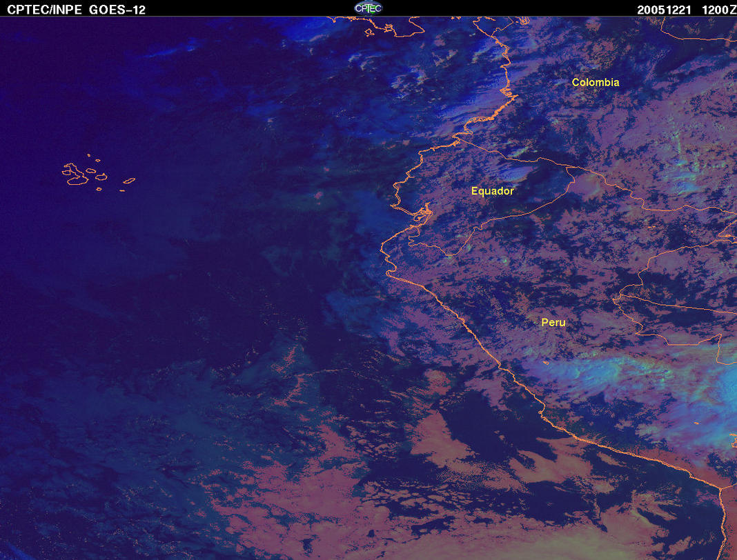Click the 'Peru' country label

click(553, 322)
